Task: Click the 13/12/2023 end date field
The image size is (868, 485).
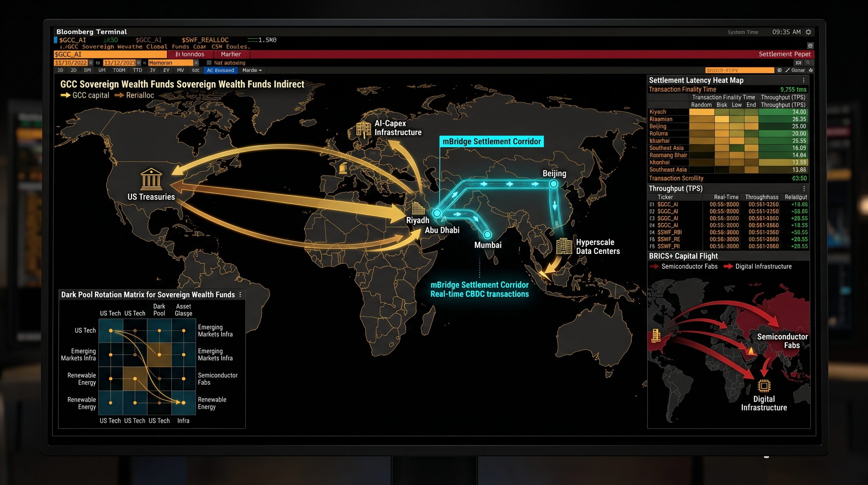Action: pyautogui.click(x=119, y=63)
